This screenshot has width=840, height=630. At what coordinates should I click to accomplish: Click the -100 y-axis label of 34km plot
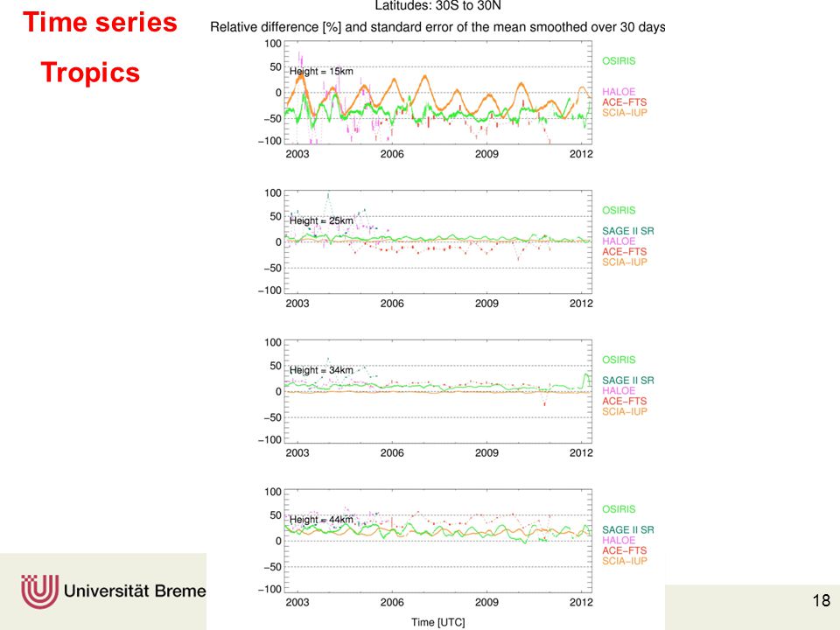pyautogui.click(x=269, y=440)
